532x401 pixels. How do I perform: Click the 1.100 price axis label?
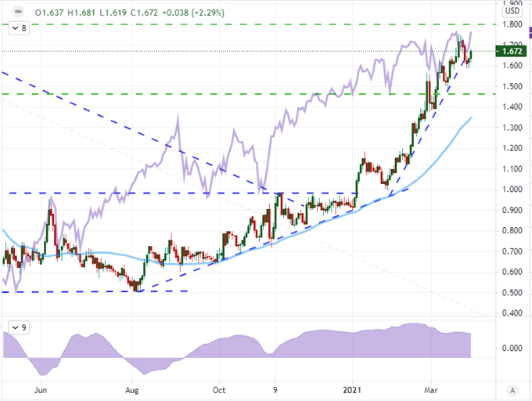(512, 168)
